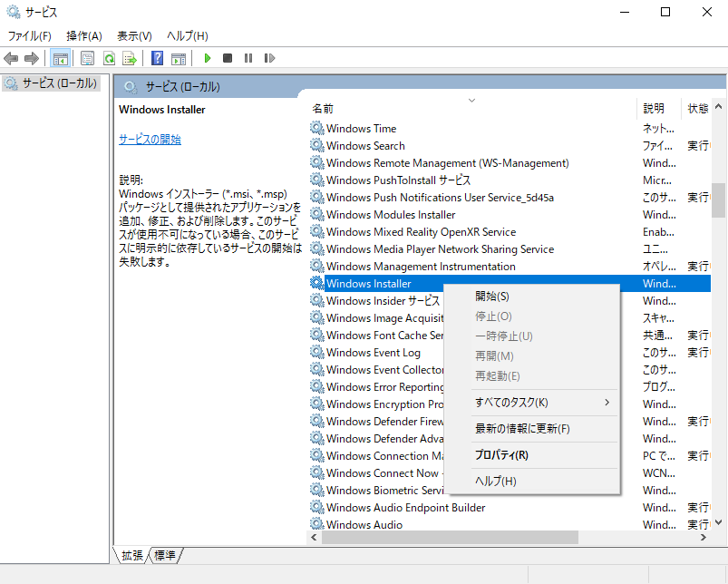Switch to the 標準 tab
The width and height of the screenshot is (728, 584).
pyautogui.click(x=165, y=555)
